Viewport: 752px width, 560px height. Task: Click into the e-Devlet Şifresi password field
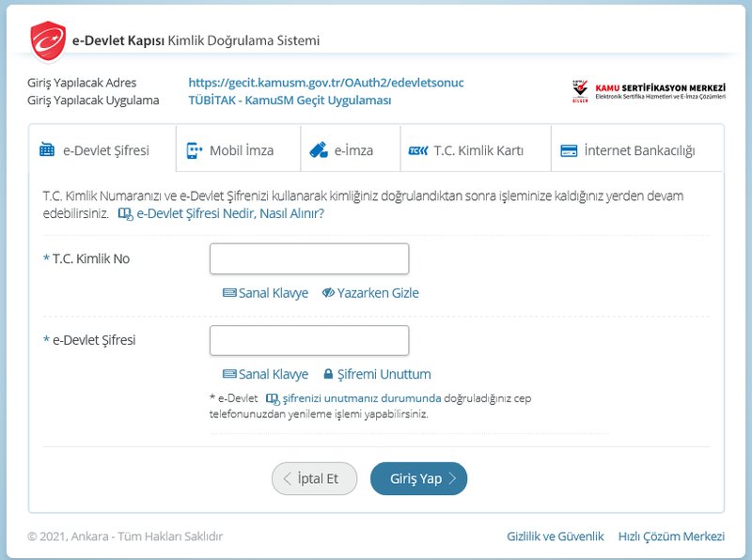coord(309,340)
